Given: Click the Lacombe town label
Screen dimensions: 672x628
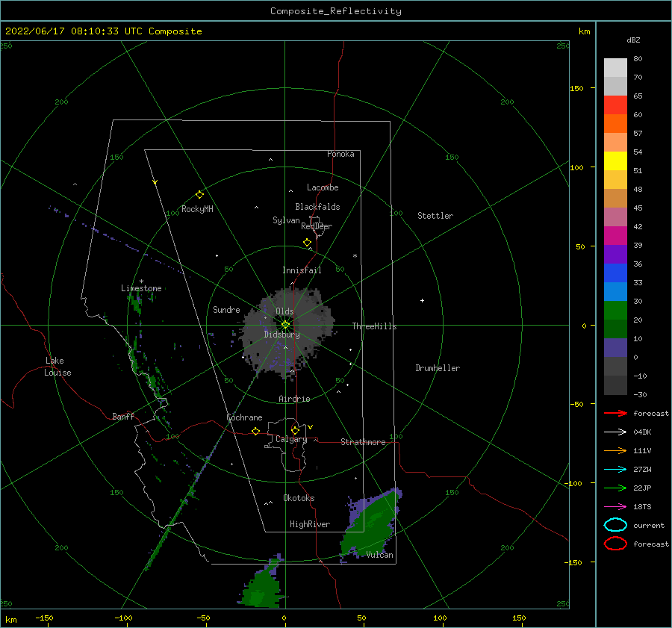Looking at the screenshot, I should pyautogui.click(x=323, y=187).
